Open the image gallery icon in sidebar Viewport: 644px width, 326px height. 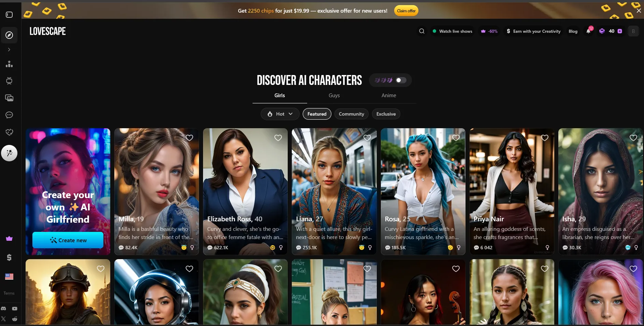(9, 98)
